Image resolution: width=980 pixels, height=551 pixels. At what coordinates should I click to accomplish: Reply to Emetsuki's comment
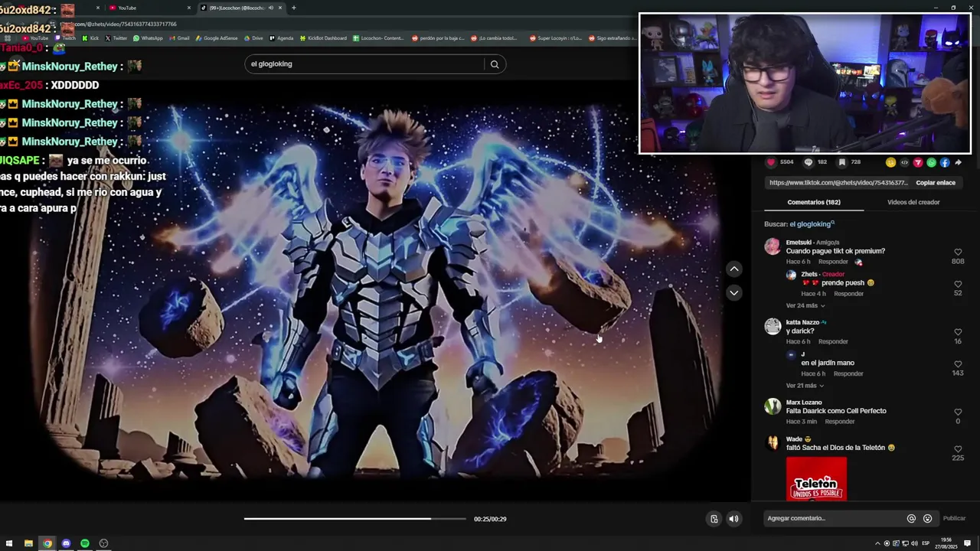coord(833,262)
